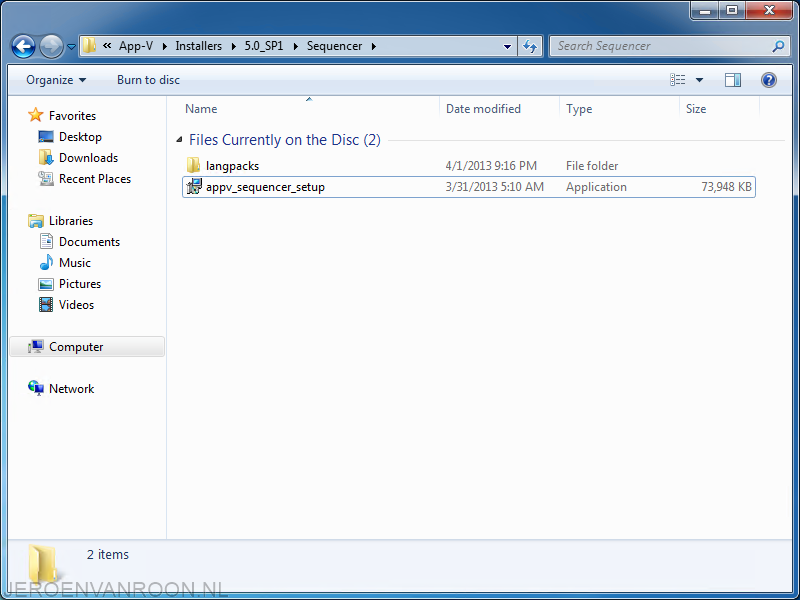This screenshot has width=800, height=600.
Task: Click the magnifying glass search icon
Action: 778,46
